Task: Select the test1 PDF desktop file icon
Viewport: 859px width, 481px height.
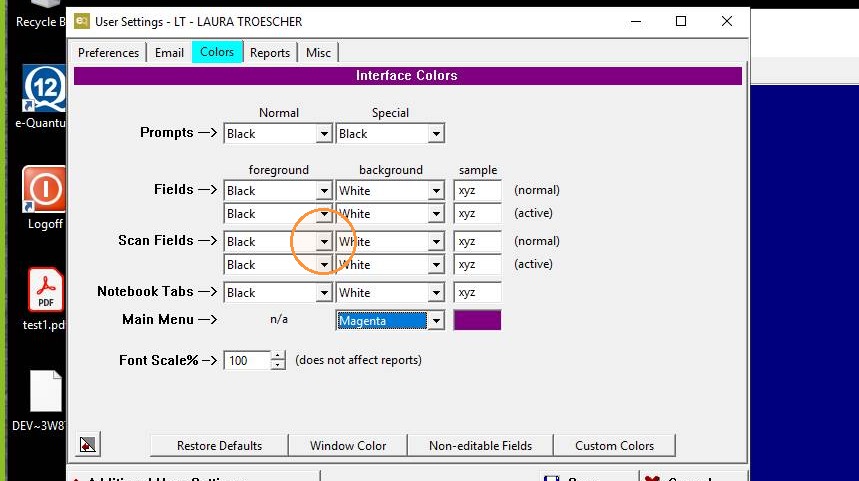Action: [45, 290]
